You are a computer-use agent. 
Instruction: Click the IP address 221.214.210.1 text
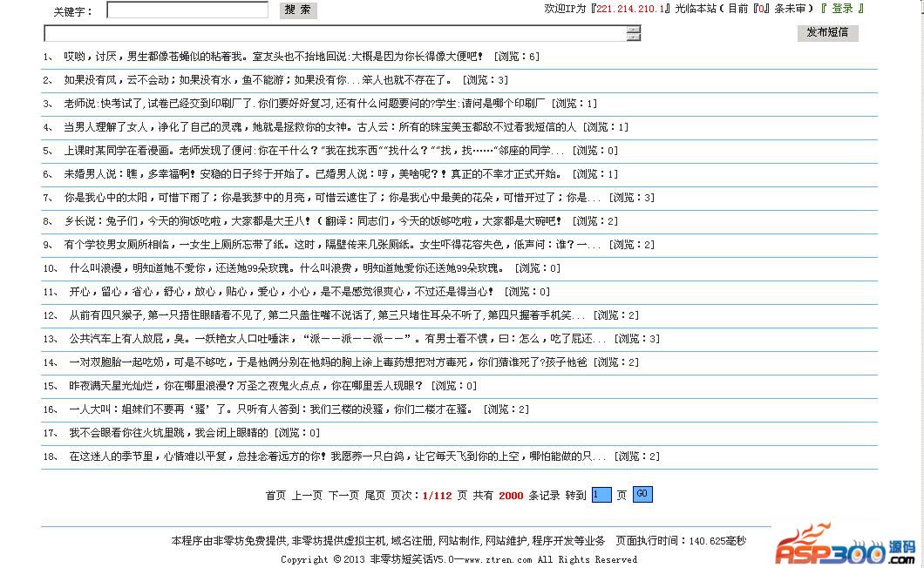[x=630, y=9]
